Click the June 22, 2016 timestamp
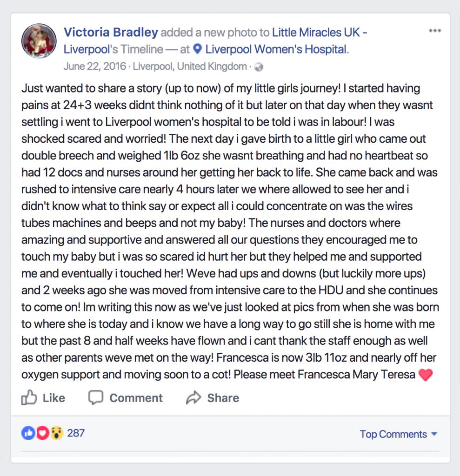460x476 pixels. [x=94, y=66]
